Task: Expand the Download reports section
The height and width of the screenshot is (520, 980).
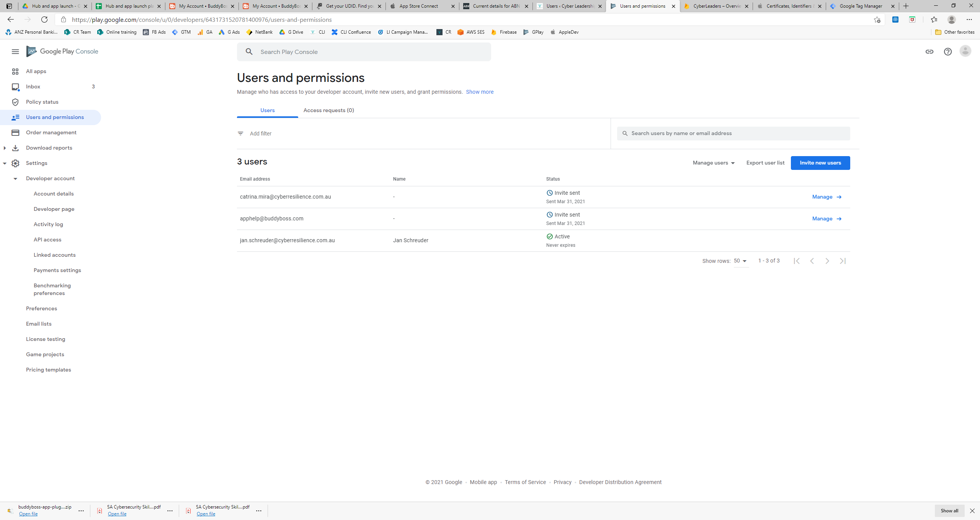Action: pos(5,148)
